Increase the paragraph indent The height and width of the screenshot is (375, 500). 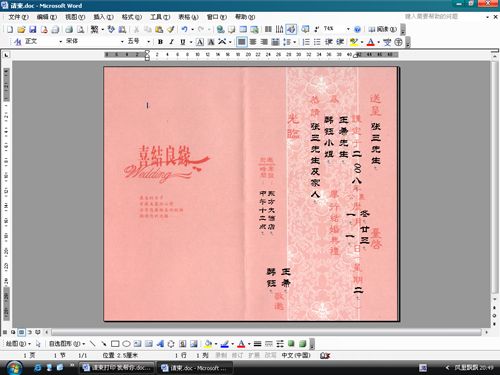click(x=340, y=42)
